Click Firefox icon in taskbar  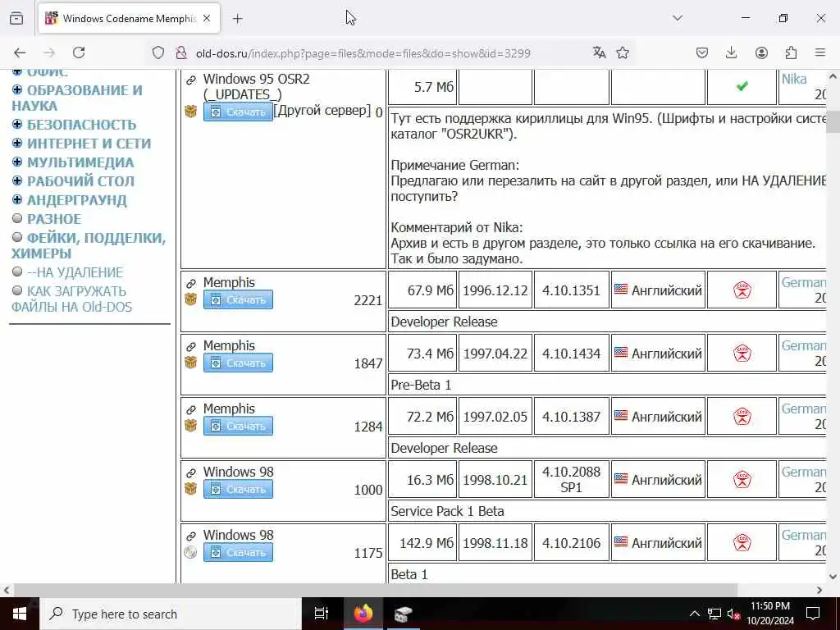coord(363,614)
